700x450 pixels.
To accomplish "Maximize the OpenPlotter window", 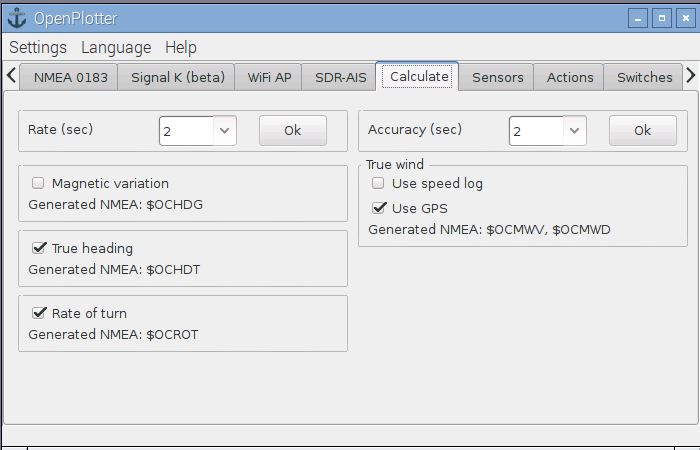I will coord(662,18).
